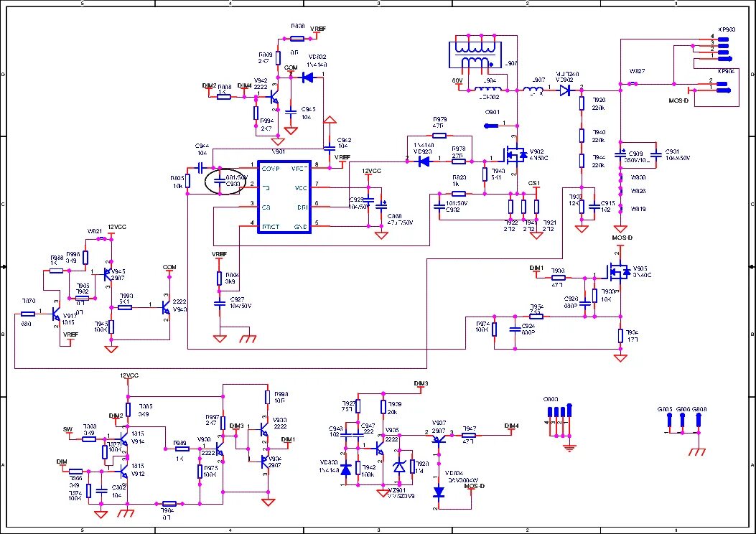Click the VREF label above R804
This screenshot has height=534, width=756.
pyautogui.click(x=220, y=254)
